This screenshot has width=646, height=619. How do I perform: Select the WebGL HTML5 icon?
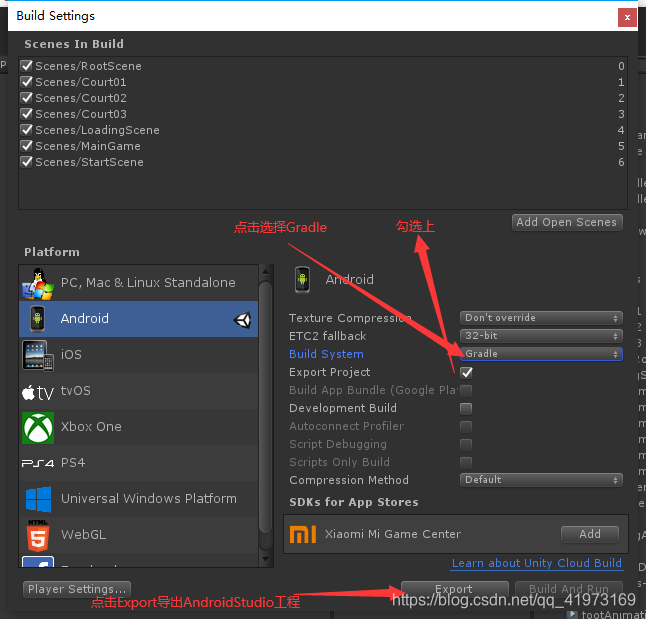[x=38, y=535]
